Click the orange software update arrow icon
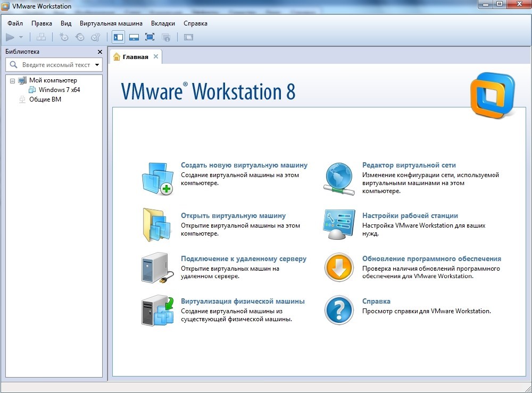This screenshot has width=532, height=393. tap(338, 267)
